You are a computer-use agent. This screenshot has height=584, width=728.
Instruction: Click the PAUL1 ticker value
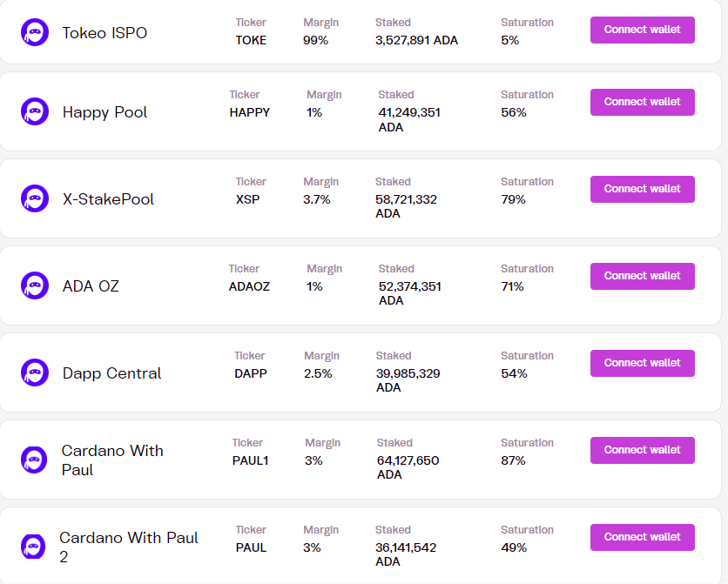(250, 460)
